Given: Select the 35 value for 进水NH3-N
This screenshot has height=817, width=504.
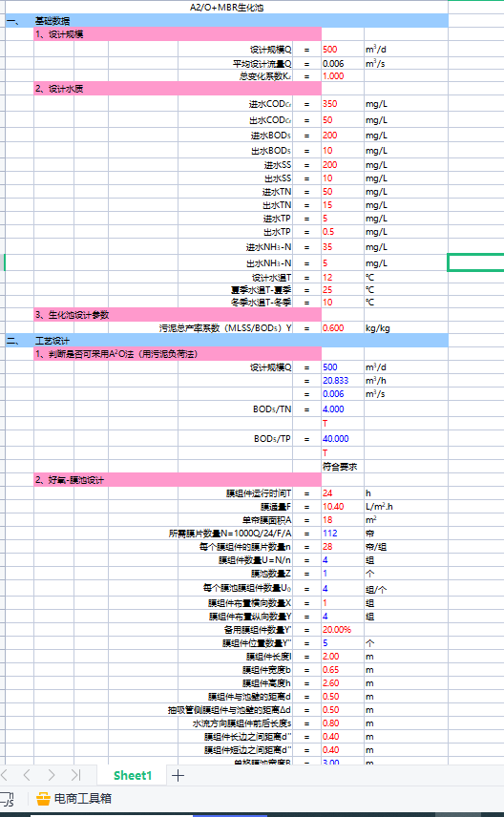Looking at the screenshot, I should coord(343,247).
